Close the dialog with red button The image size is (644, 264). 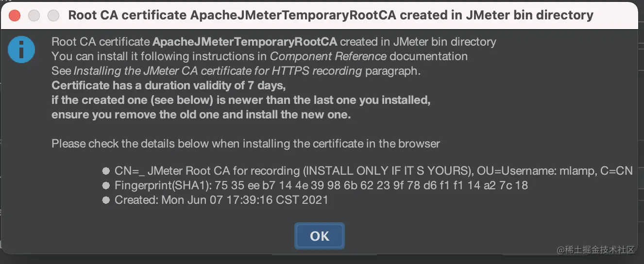click(x=15, y=15)
